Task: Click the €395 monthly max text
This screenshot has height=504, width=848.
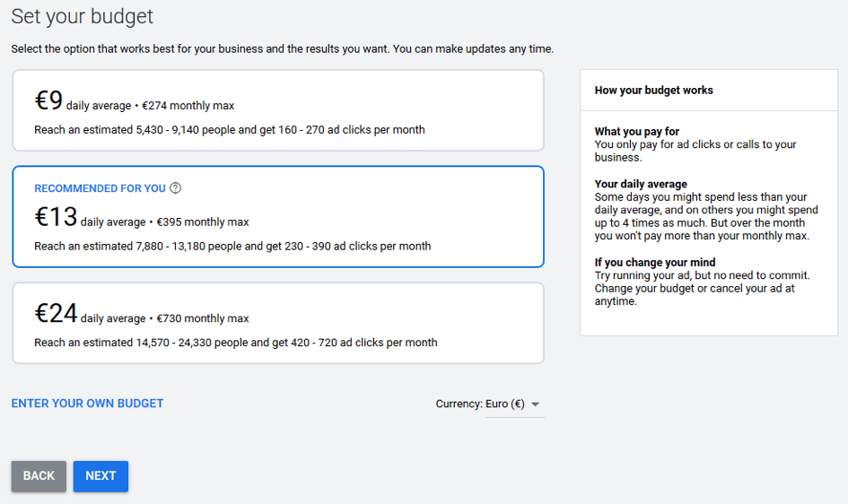Action: coord(202,222)
